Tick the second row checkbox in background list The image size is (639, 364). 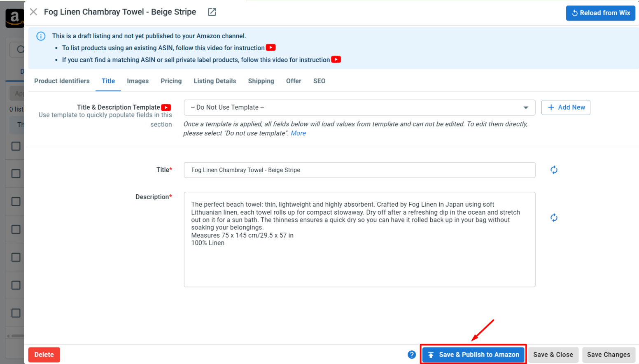tap(16, 174)
